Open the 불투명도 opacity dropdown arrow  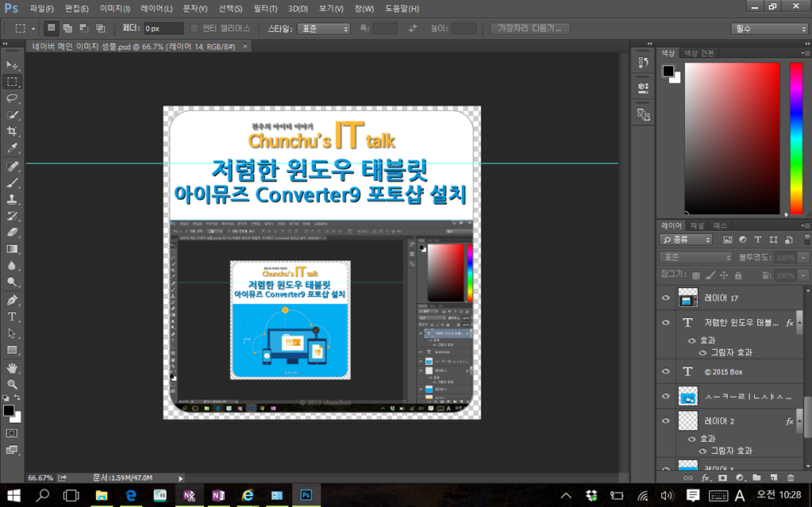click(804, 257)
